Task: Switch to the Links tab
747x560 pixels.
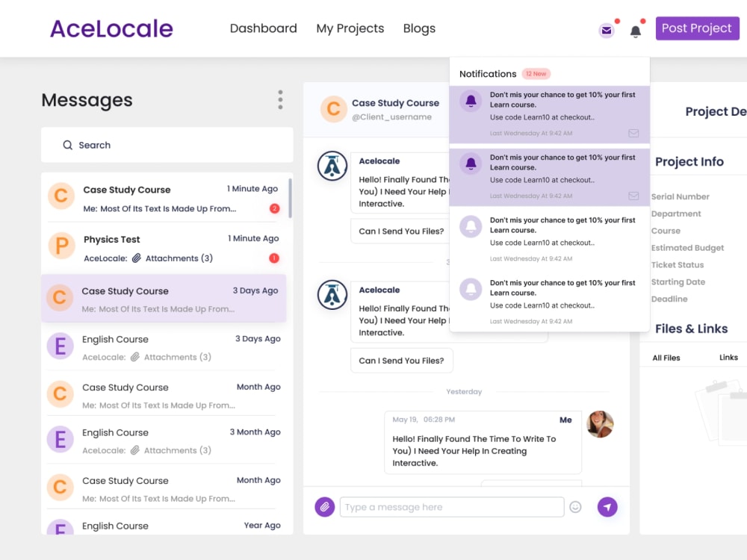Action: 728,357
